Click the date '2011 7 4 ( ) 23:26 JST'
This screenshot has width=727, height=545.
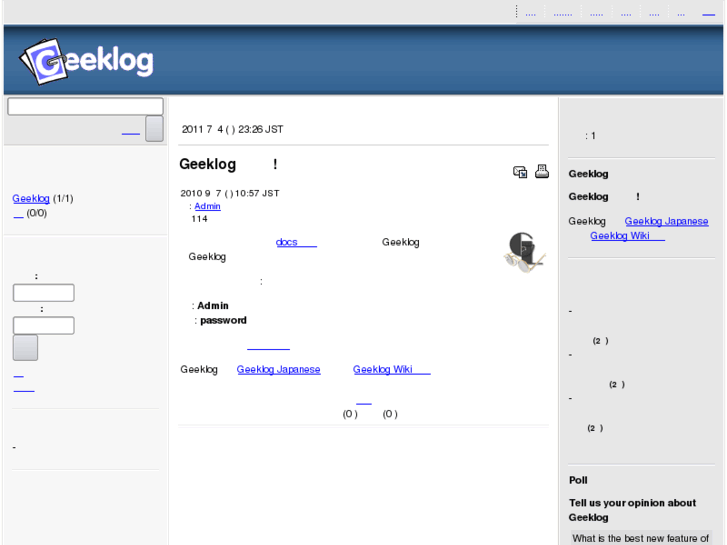[232, 129]
